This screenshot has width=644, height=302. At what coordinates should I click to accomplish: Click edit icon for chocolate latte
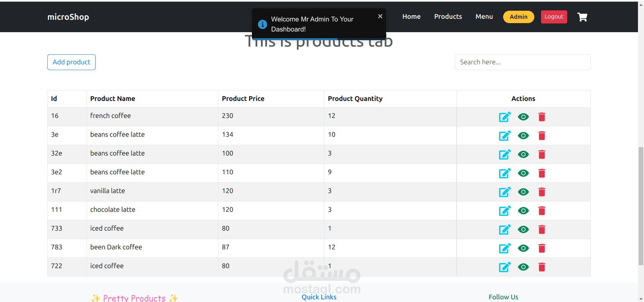click(504, 210)
